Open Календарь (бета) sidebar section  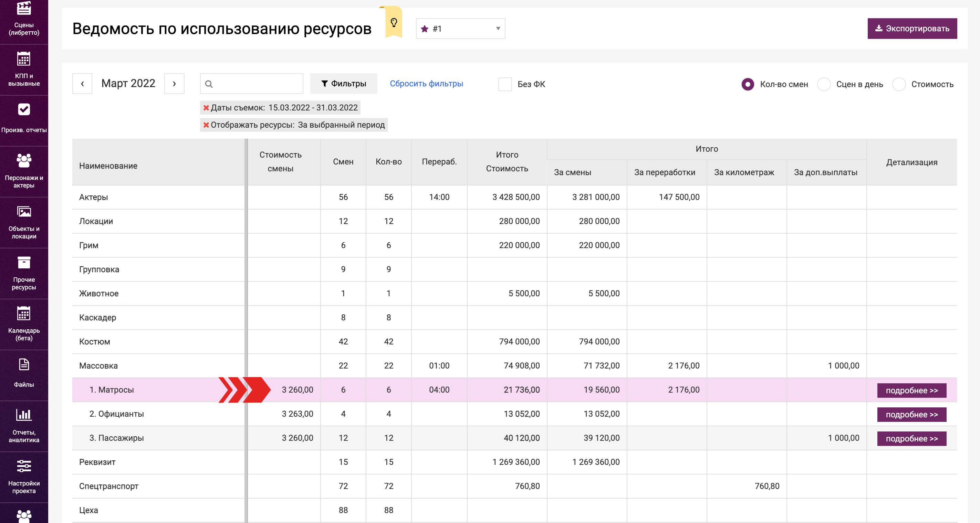point(24,324)
